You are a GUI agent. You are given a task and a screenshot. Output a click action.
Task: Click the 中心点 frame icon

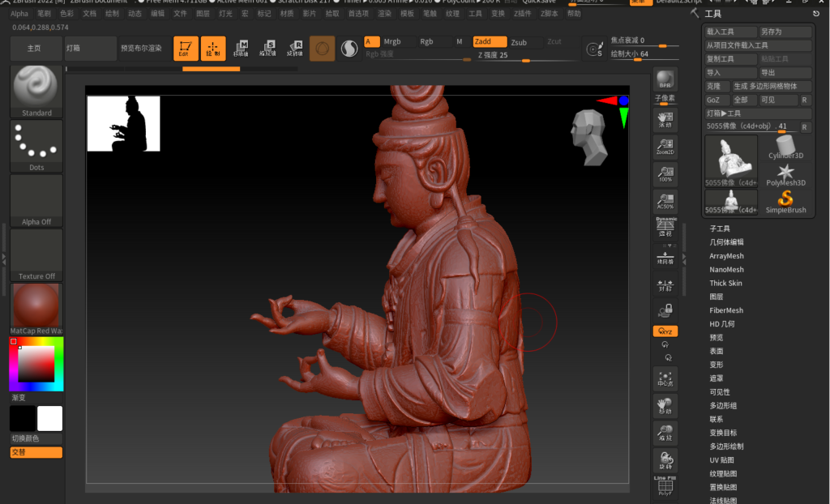pos(665,379)
